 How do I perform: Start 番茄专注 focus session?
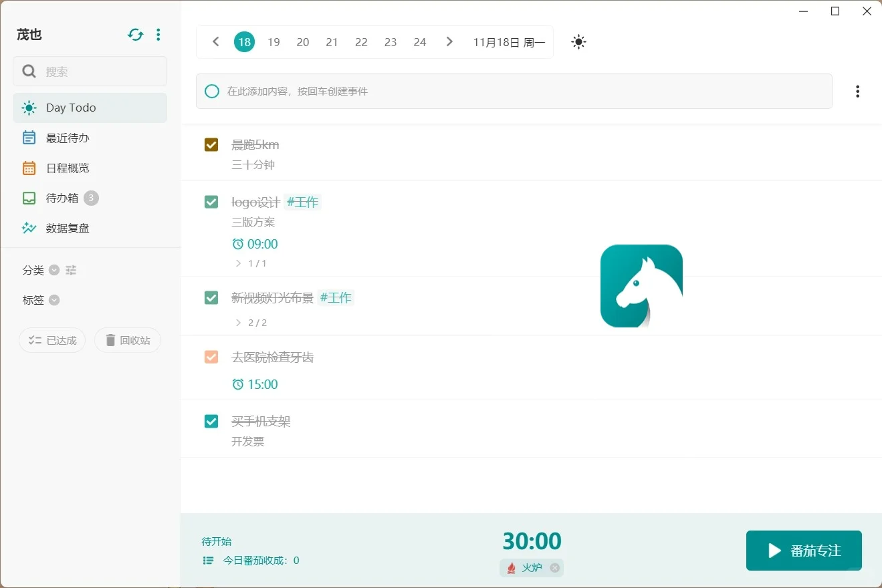tap(803, 550)
